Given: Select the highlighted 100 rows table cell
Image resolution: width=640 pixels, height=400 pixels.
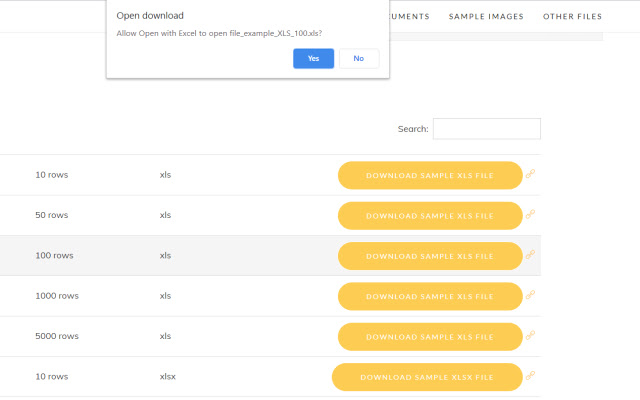Looking at the screenshot, I should pos(54,256).
